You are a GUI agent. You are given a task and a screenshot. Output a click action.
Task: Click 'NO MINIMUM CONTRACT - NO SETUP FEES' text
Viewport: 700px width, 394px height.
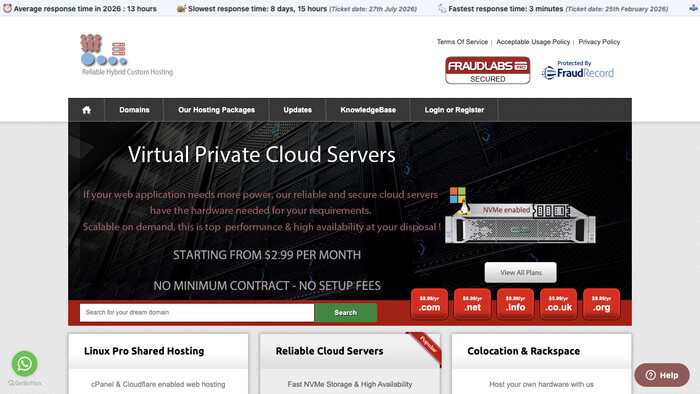[x=267, y=286]
